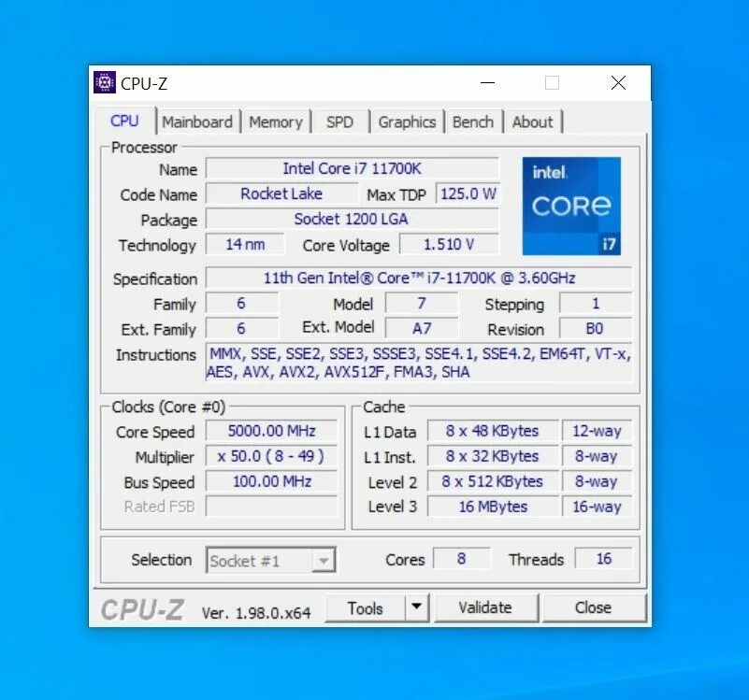749x700 pixels.
Task: Click the empty Rated FSB field
Action: click(271, 507)
